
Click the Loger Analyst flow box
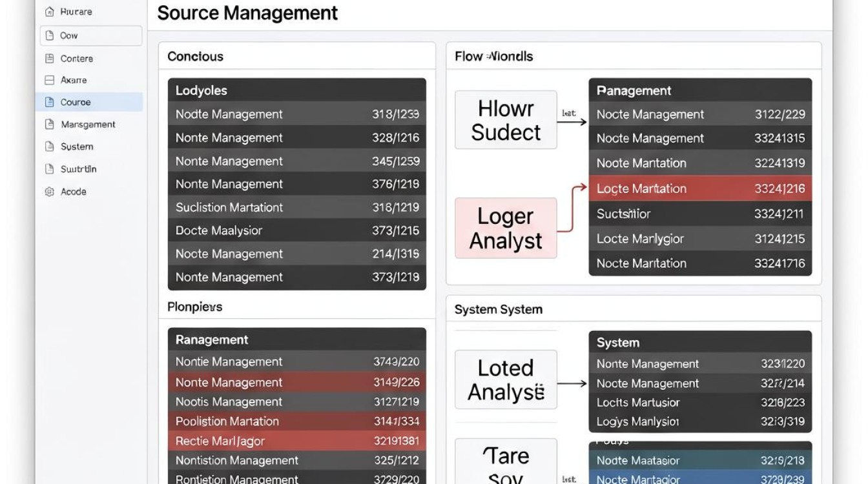pos(506,228)
